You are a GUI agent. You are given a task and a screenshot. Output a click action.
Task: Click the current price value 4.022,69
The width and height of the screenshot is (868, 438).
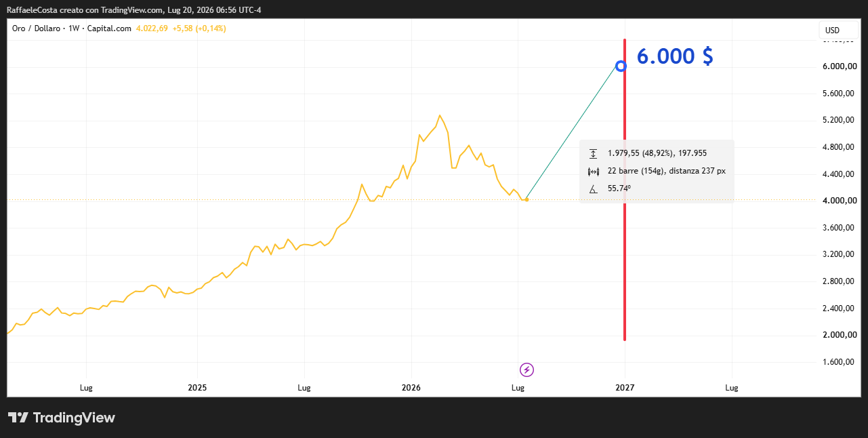click(152, 28)
